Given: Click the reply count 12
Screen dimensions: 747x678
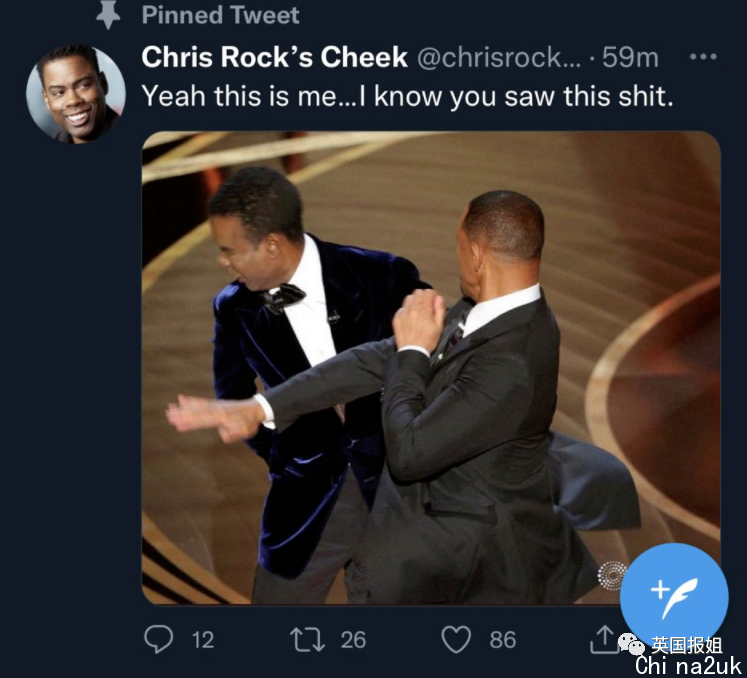Looking at the screenshot, I should [x=202, y=639].
